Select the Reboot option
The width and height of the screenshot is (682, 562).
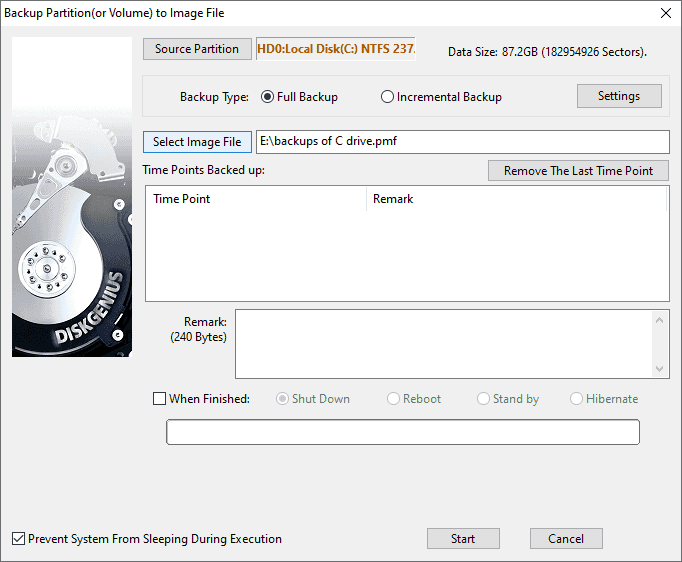pyautogui.click(x=394, y=399)
